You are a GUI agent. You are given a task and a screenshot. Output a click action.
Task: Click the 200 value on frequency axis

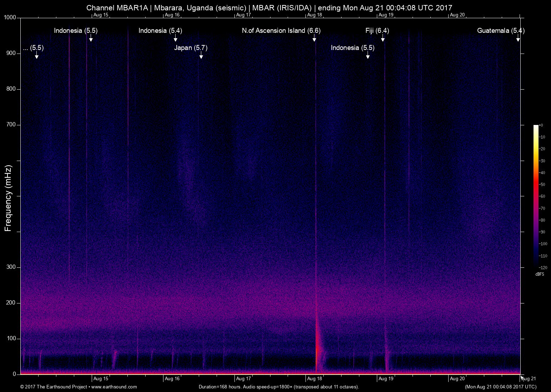[11, 303]
